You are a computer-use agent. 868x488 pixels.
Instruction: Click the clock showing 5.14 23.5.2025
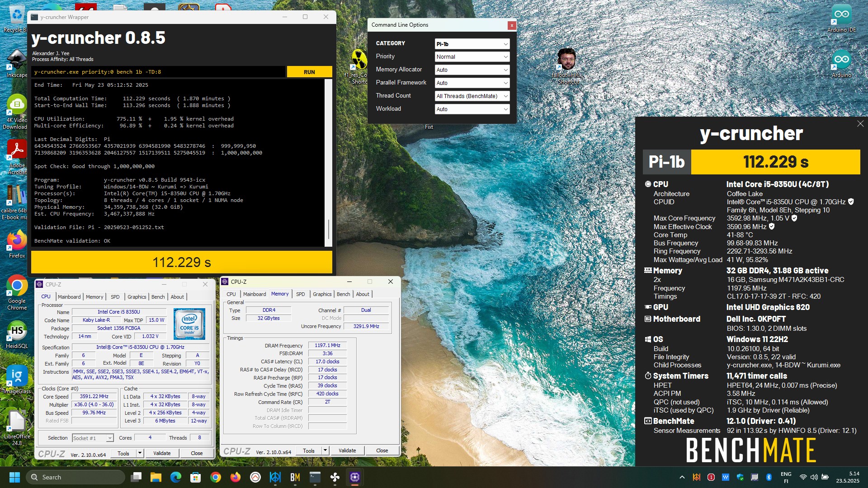pos(848,477)
